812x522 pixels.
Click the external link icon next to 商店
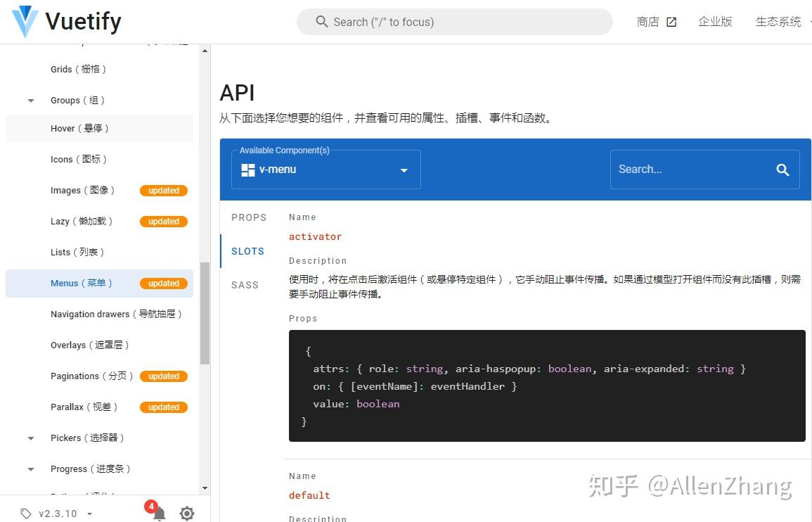coord(671,22)
